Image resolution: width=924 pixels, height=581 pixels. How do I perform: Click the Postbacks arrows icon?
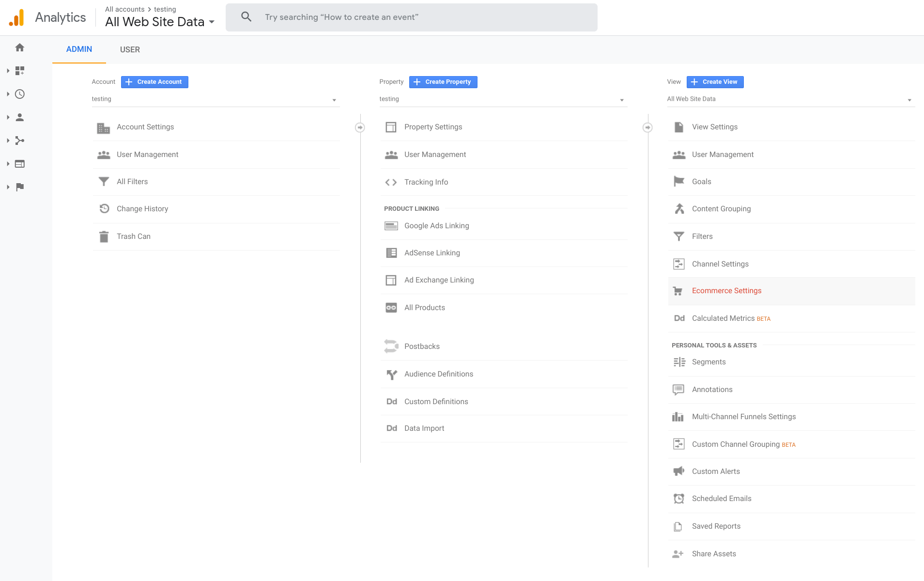[x=391, y=346]
